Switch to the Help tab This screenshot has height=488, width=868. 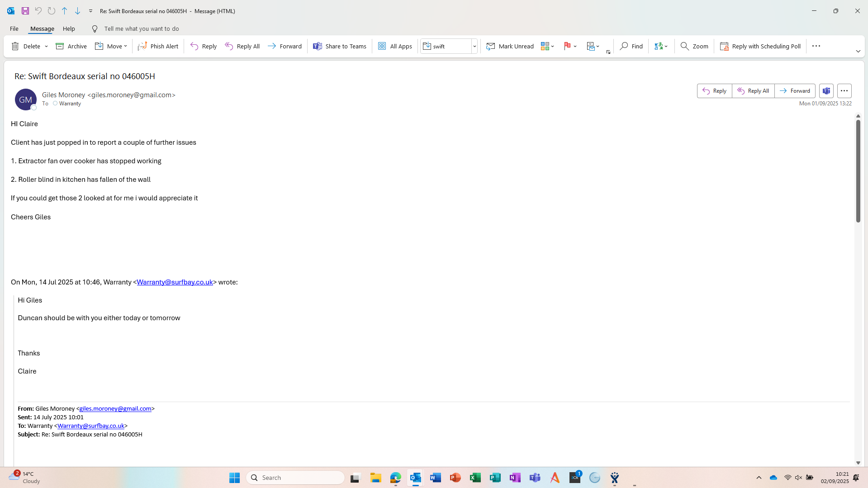pos(69,28)
